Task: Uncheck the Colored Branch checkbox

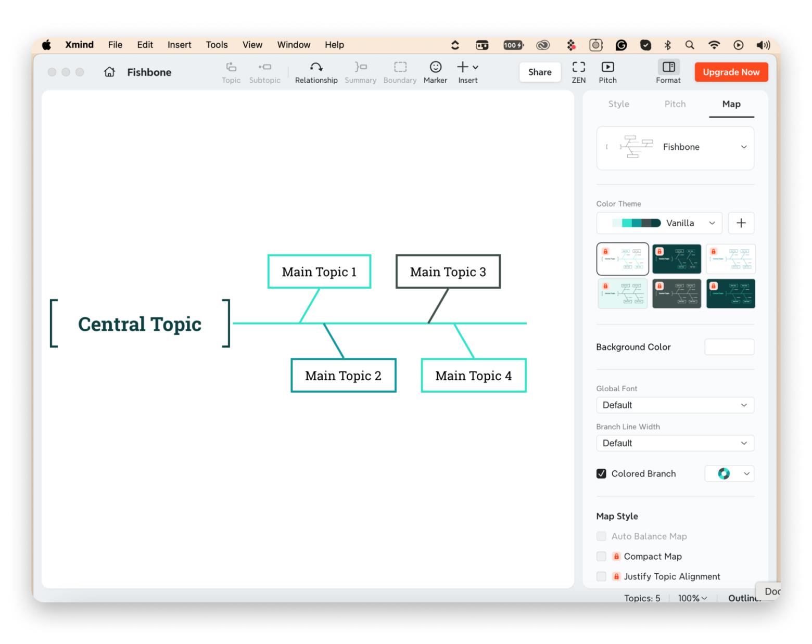Action: (x=601, y=473)
